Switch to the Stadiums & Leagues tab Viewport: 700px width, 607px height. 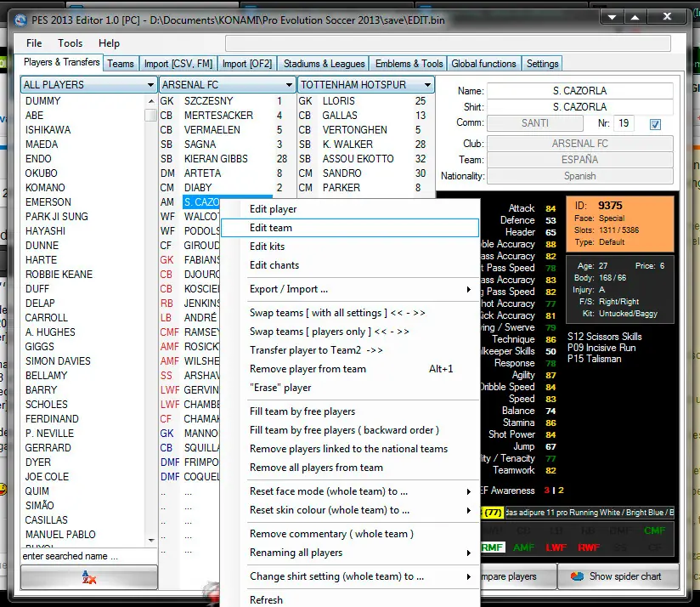[324, 64]
